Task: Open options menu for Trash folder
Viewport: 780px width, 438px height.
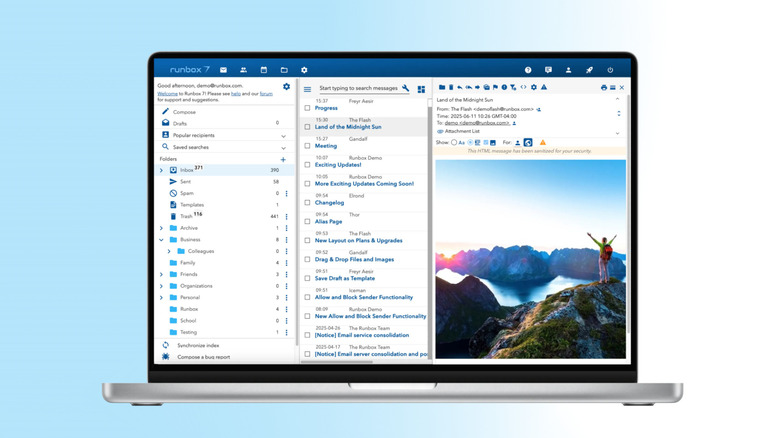Action: (x=287, y=217)
